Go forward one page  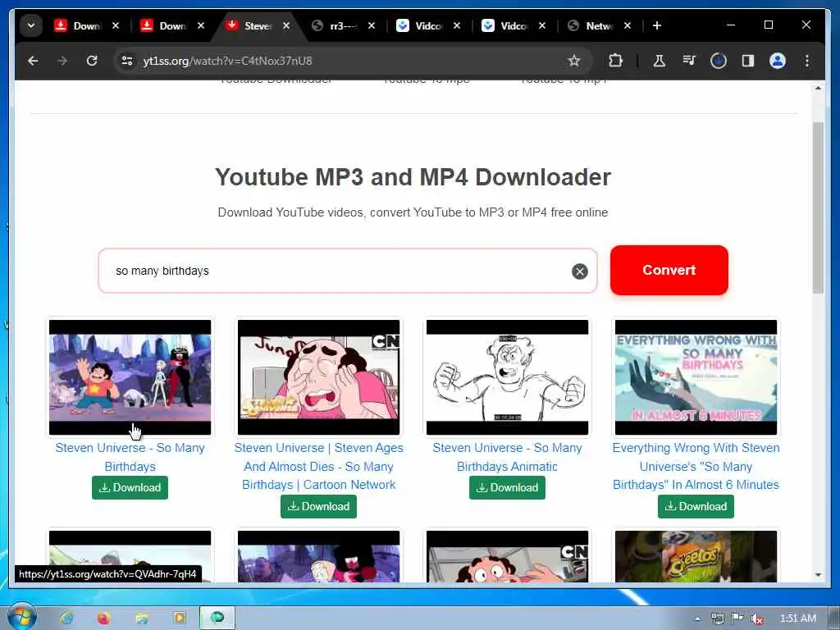coord(62,61)
